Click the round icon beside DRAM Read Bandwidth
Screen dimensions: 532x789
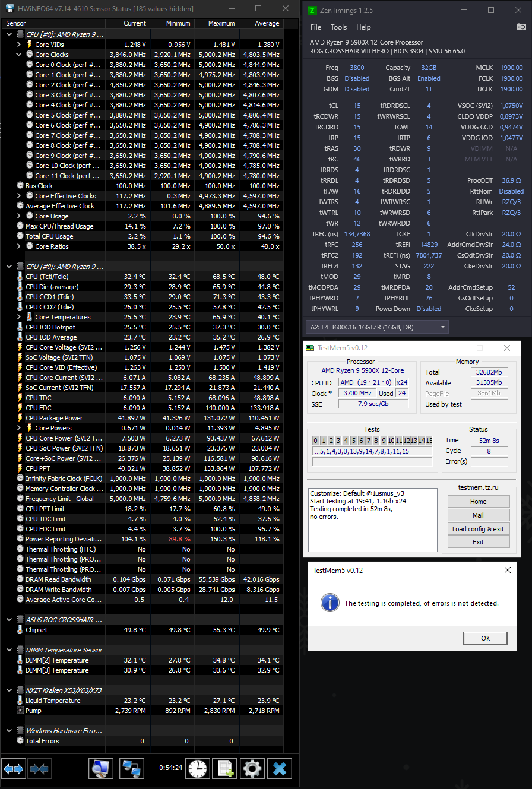coord(20,579)
